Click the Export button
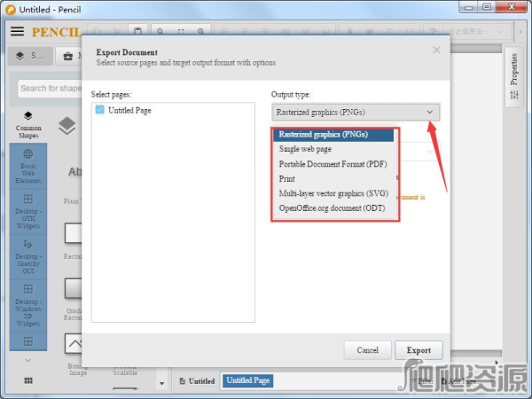532x399 pixels. [x=419, y=350]
